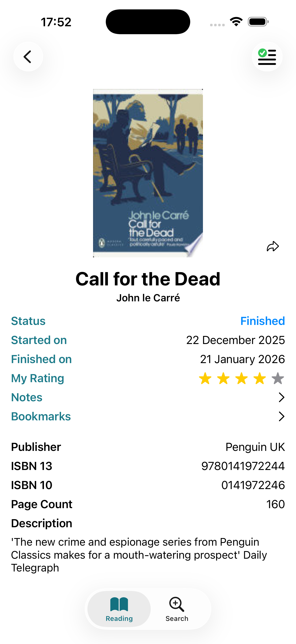Tap the fourth yellow rating star
296x644 pixels.
pos(260,378)
